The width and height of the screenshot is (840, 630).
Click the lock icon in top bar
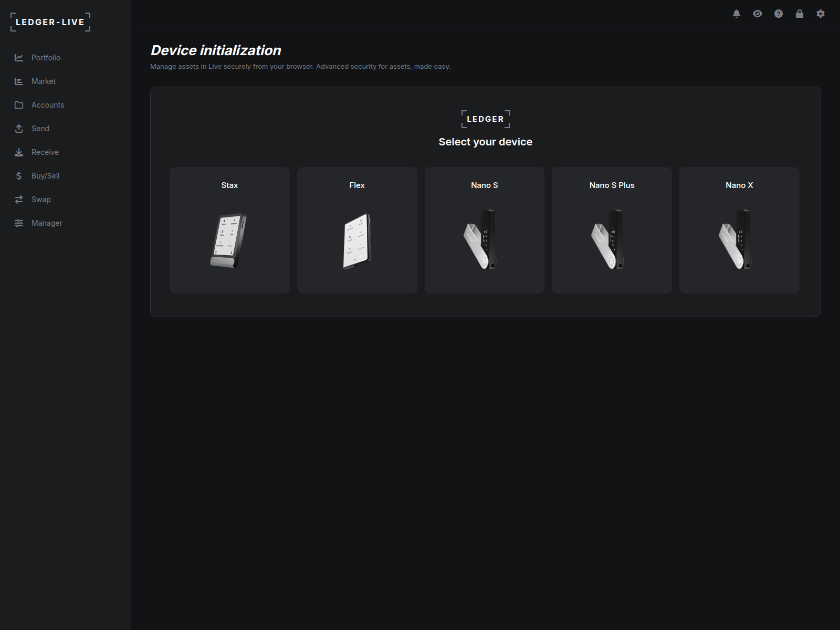[800, 14]
